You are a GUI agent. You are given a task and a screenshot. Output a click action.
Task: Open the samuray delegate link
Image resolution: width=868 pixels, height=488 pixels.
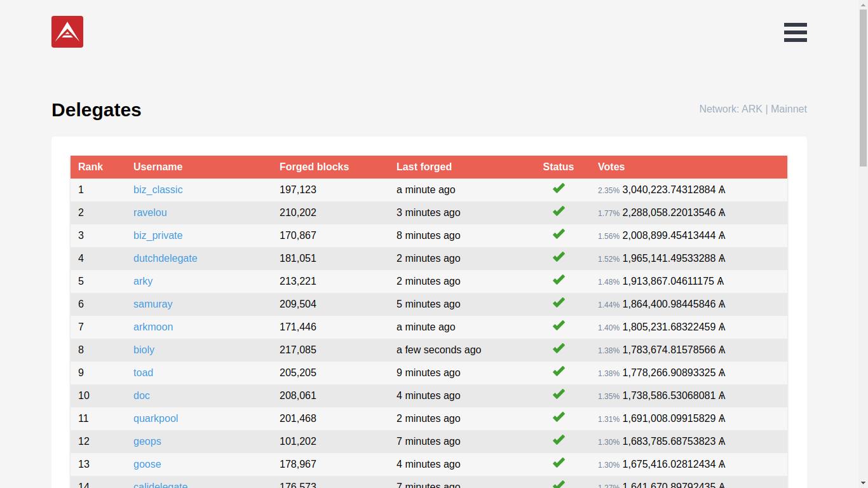tap(153, 304)
